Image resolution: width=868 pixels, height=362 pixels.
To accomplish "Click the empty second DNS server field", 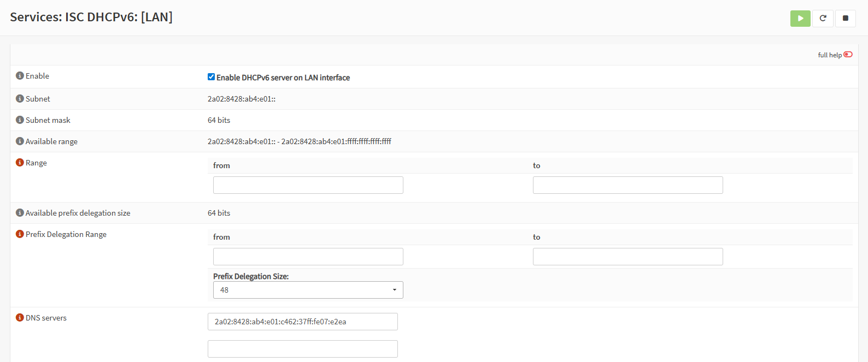I will [303, 349].
